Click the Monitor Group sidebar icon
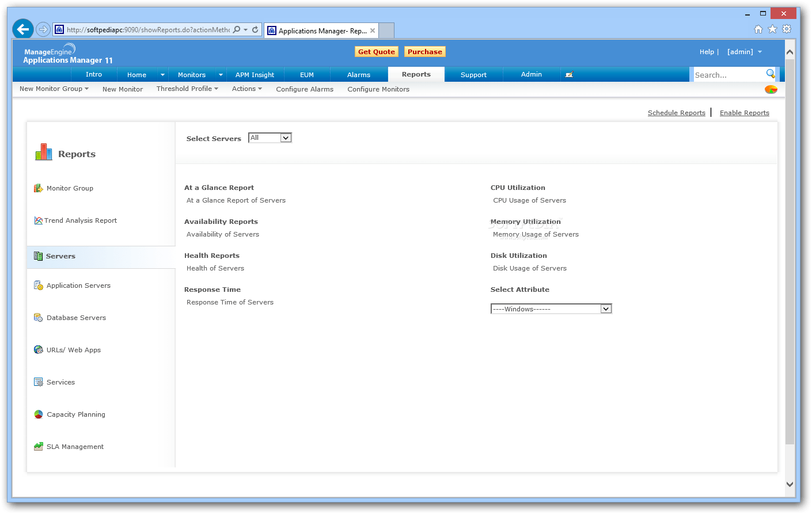Viewport: 812px width, 514px height. [x=38, y=188]
